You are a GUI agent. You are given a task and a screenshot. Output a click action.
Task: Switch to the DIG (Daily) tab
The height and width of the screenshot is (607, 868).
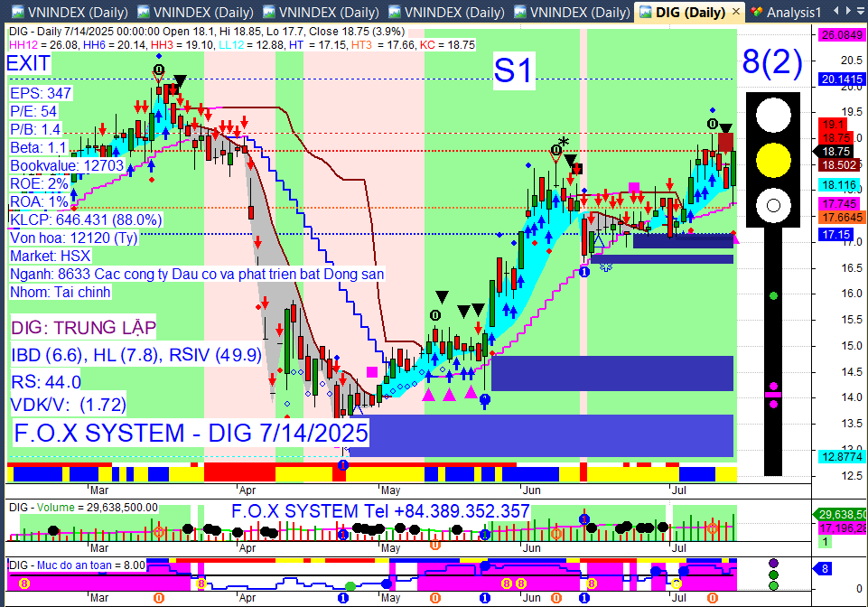point(690,12)
